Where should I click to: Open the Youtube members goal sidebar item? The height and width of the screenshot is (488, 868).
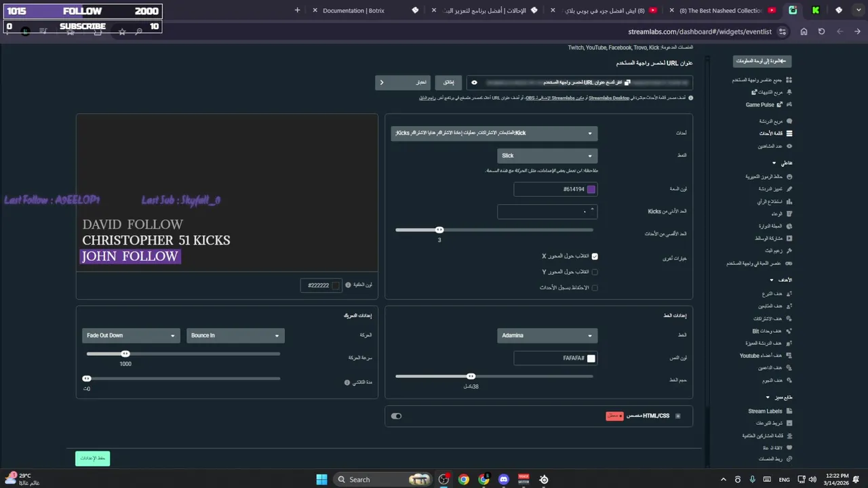click(x=766, y=356)
